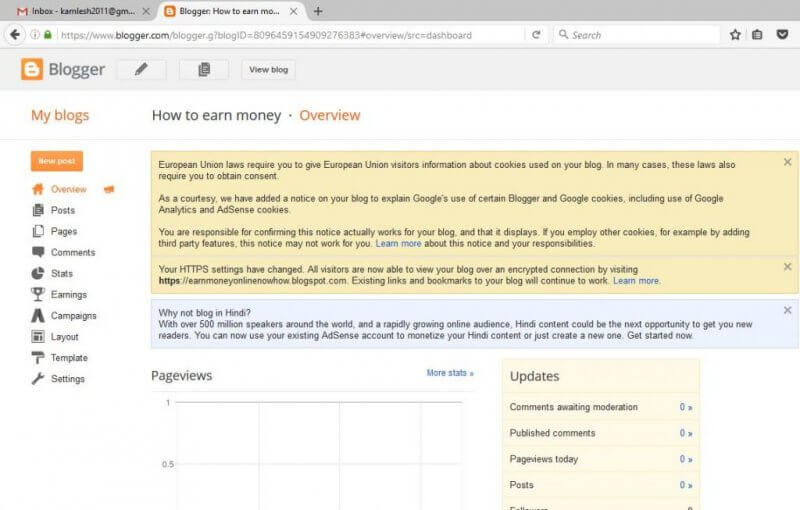
Task: Open the My blogs heading link
Action: point(60,115)
